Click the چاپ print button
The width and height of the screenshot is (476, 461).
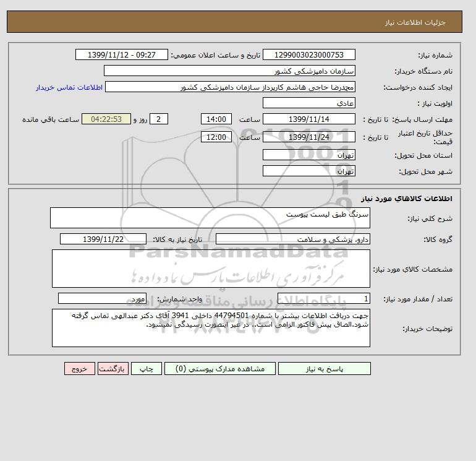pyautogui.click(x=147, y=369)
